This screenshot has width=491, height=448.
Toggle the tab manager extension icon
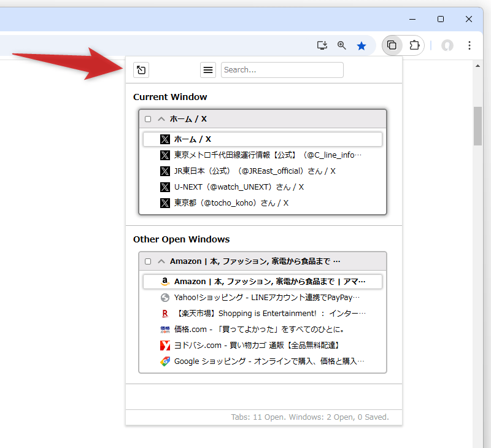pos(392,45)
